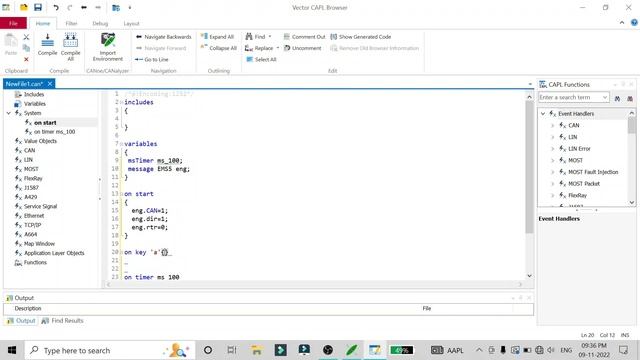Screen dimensions: 640x360
Task: Select FlexRay in the left tree
Action: [x=33, y=178]
